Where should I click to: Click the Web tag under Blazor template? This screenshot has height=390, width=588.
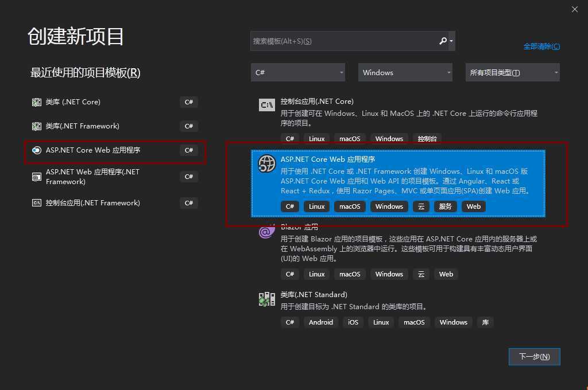point(446,274)
